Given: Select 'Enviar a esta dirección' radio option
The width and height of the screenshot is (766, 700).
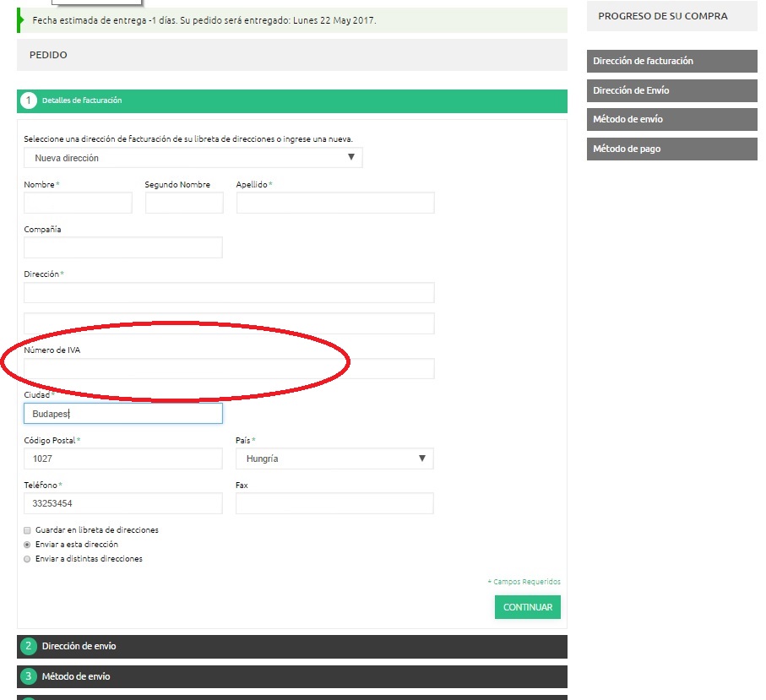Looking at the screenshot, I should coord(27,545).
